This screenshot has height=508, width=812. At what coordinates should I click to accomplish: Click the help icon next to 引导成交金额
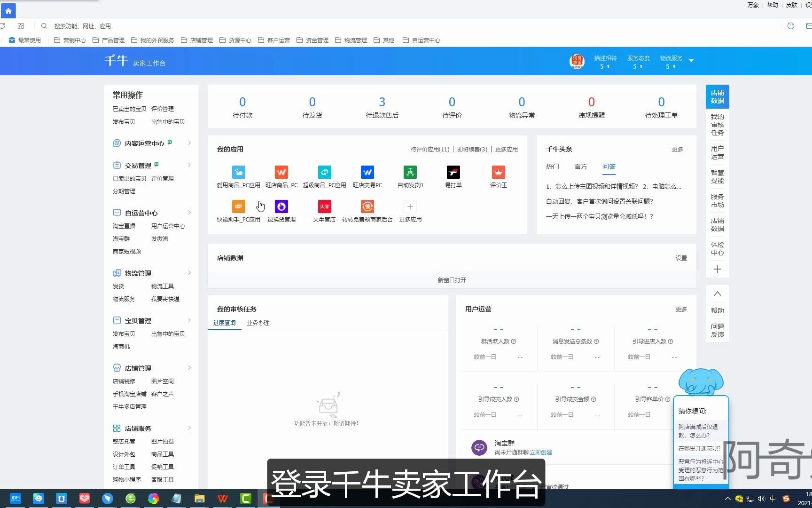pos(593,399)
